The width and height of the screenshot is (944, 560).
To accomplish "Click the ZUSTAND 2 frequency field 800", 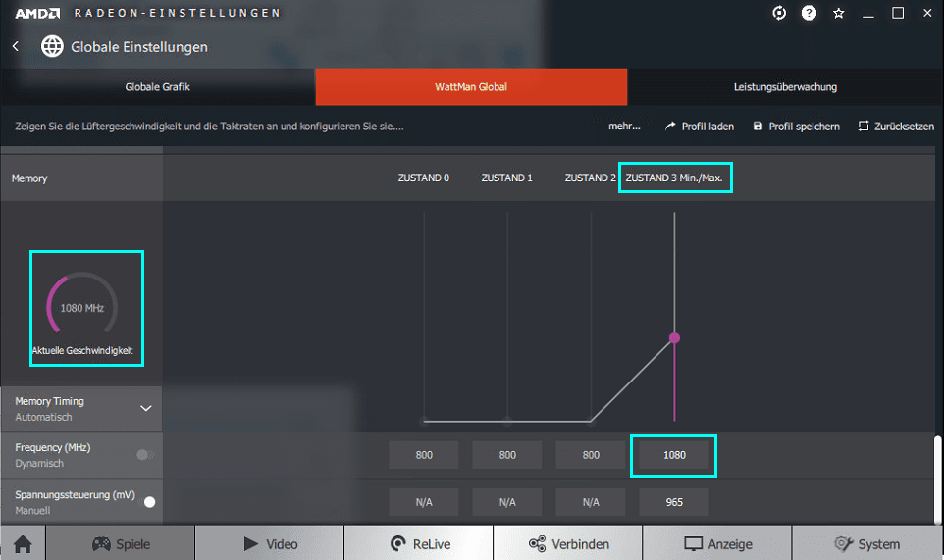I will coord(591,455).
